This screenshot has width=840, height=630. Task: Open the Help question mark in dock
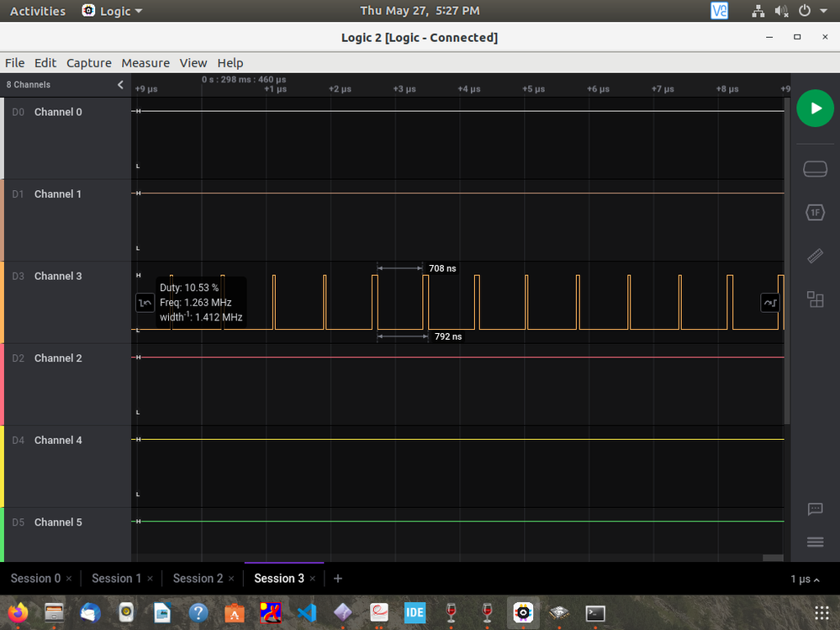[198, 612]
